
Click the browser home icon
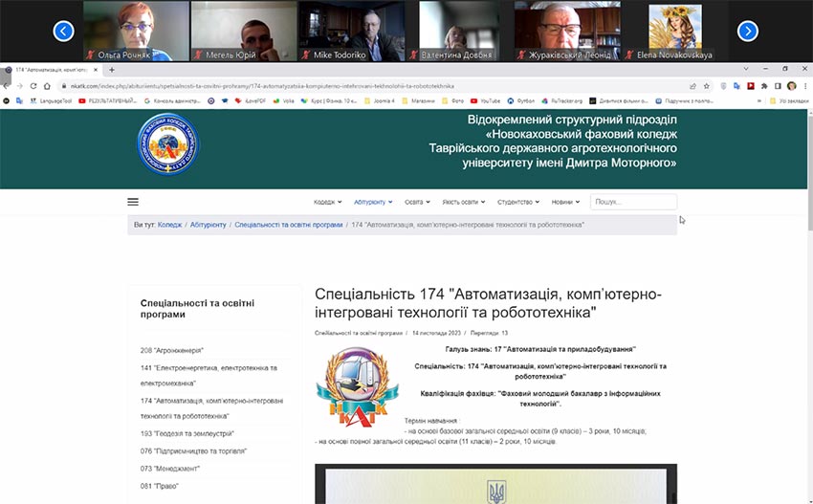coord(46,86)
